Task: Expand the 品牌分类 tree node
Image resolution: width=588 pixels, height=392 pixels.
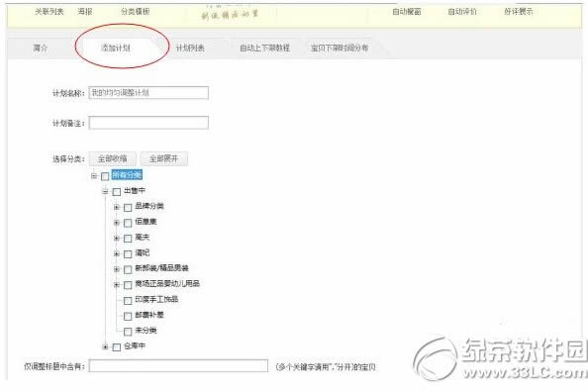Action: 117,207
